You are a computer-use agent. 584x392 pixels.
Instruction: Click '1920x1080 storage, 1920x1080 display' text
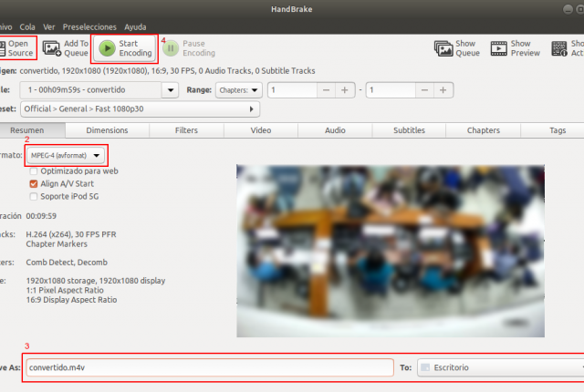point(96,281)
